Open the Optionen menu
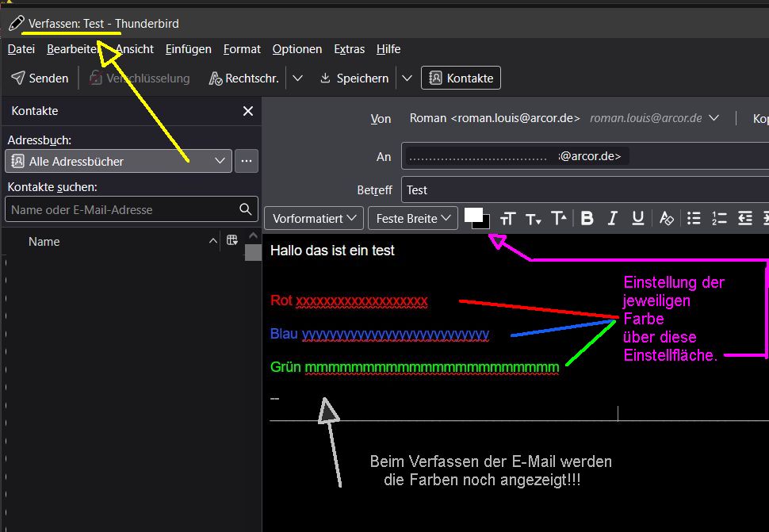769x532 pixels. [297, 49]
